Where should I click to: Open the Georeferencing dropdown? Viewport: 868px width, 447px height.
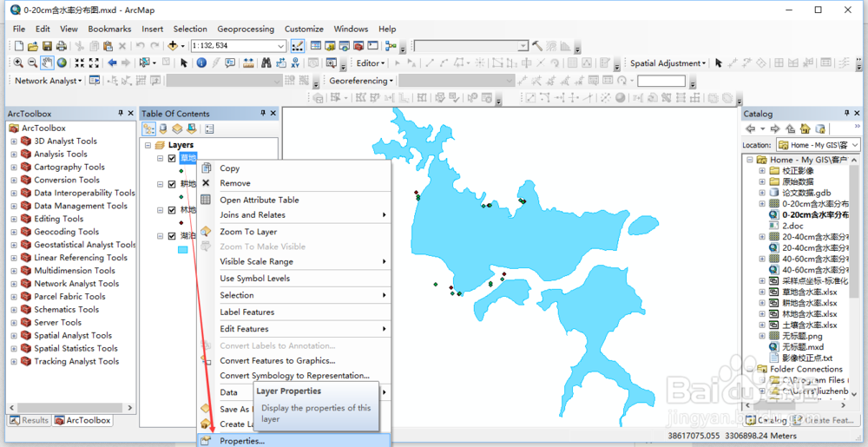point(361,81)
